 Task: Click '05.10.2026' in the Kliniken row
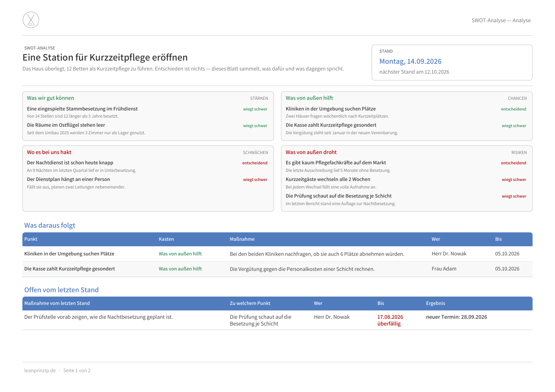point(507,254)
